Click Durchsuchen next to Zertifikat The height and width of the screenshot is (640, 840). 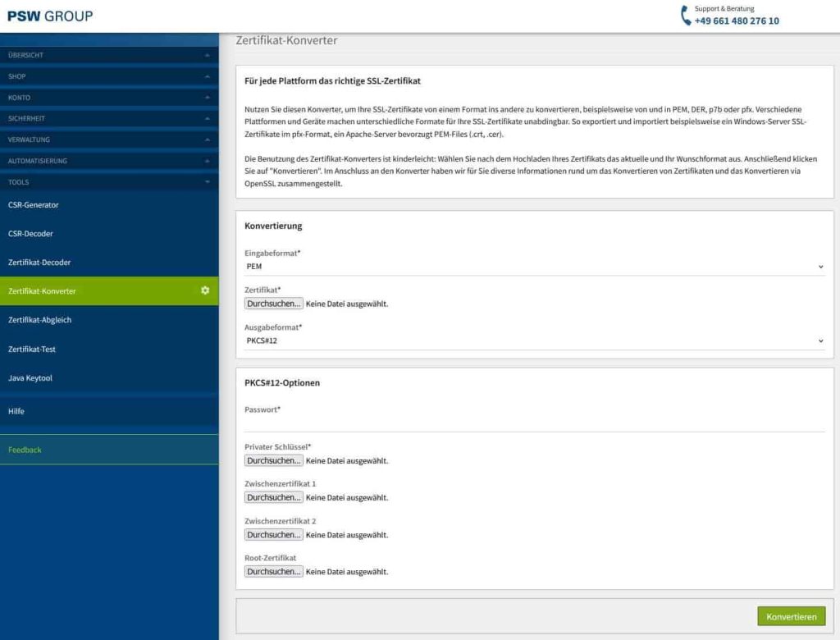click(x=273, y=303)
